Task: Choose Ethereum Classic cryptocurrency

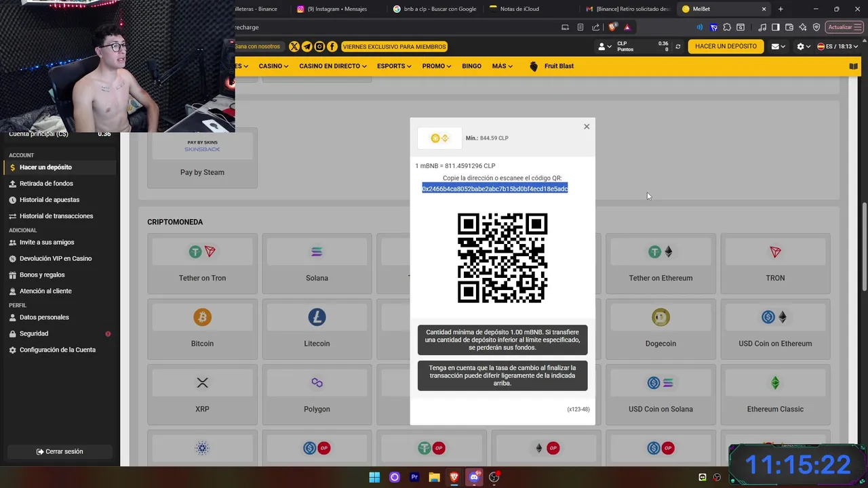Action: [775, 395]
